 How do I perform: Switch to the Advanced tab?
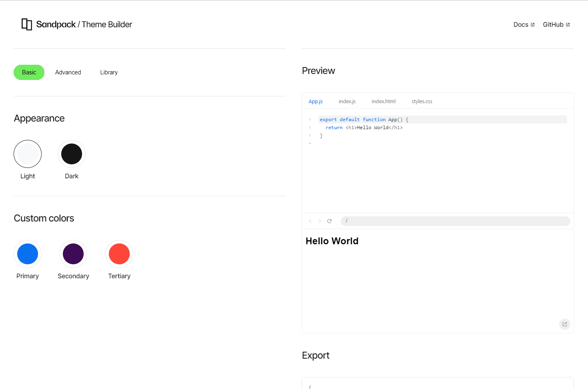point(68,72)
